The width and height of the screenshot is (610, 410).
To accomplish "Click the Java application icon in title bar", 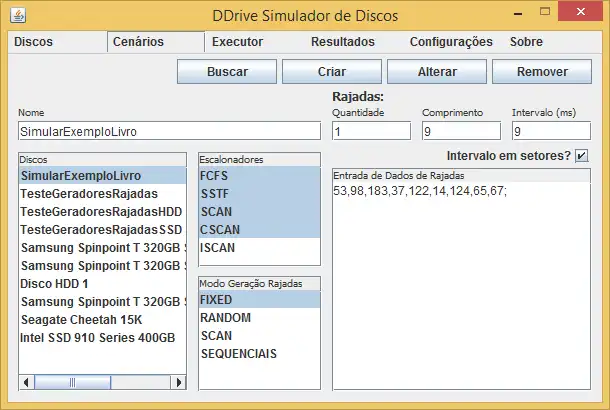I will (18, 16).
